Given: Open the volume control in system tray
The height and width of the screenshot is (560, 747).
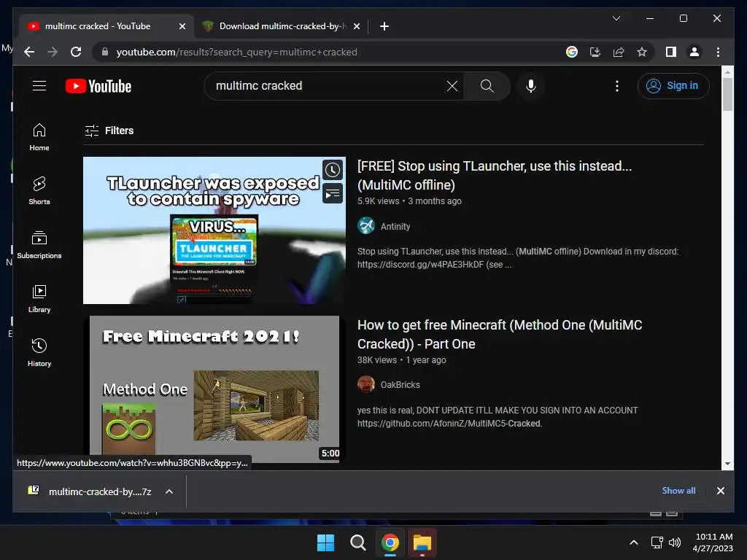Looking at the screenshot, I should (x=675, y=542).
